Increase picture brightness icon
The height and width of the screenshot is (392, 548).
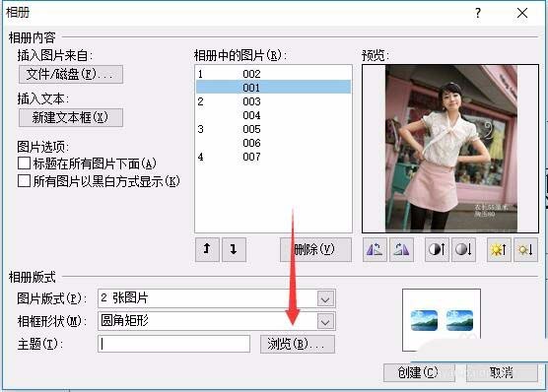pyautogui.click(x=499, y=249)
